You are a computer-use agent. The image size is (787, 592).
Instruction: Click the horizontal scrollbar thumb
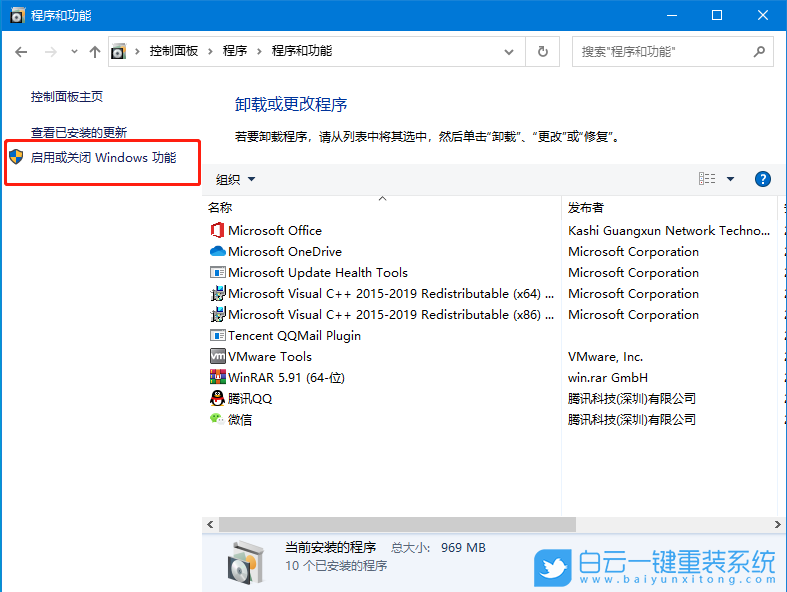point(398,524)
